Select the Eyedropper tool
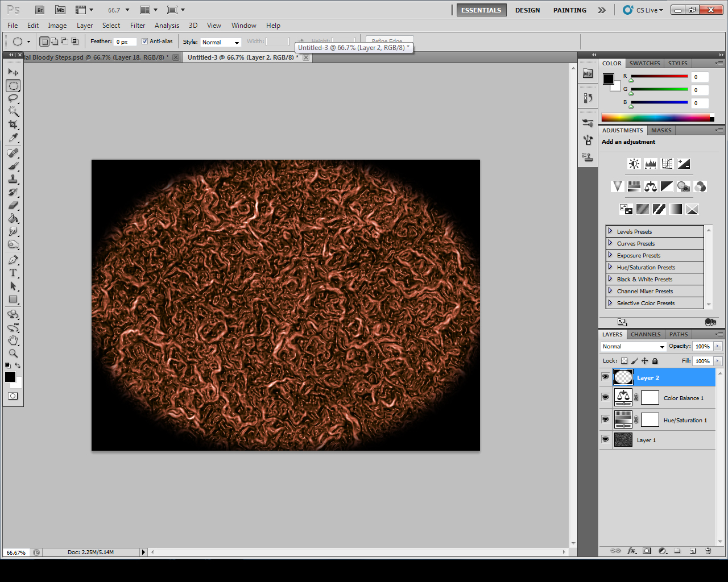Viewport: 728px width, 582px height. (x=13, y=138)
